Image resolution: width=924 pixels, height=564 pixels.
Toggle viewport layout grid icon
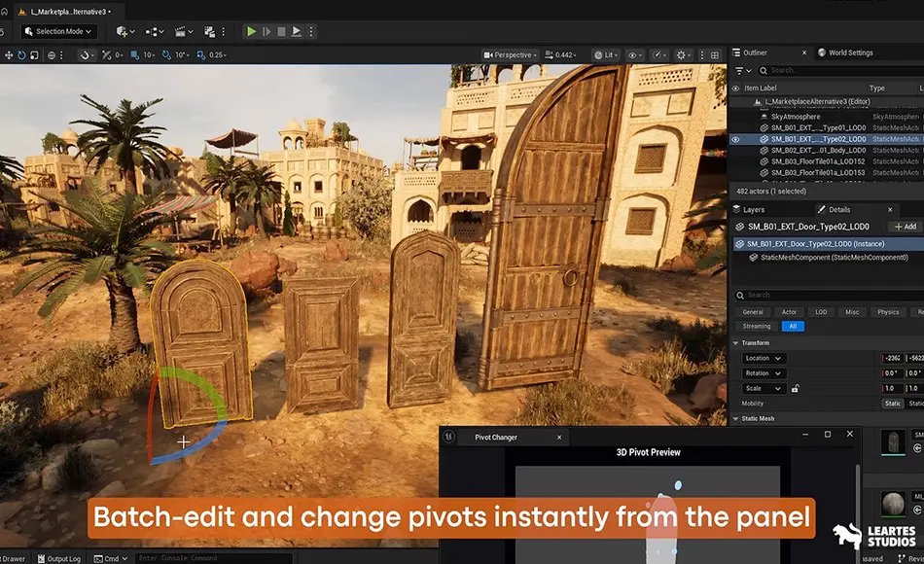coord(715,54)
